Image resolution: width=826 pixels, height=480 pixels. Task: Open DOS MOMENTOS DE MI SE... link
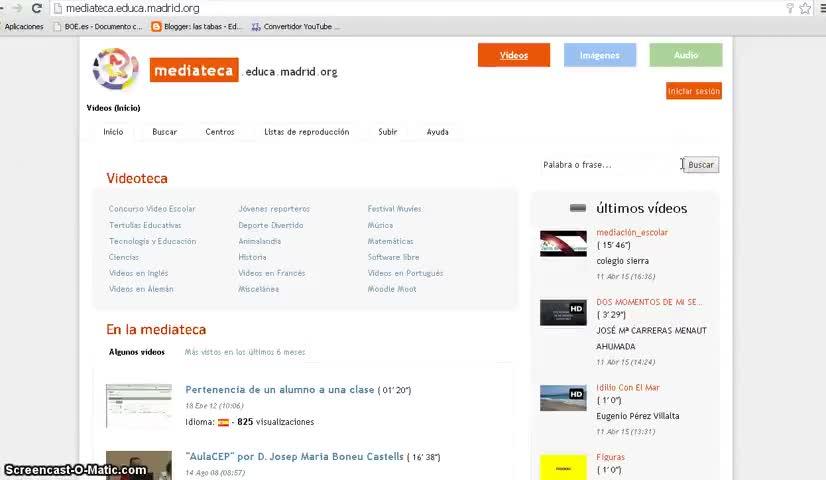coord(649,302)
